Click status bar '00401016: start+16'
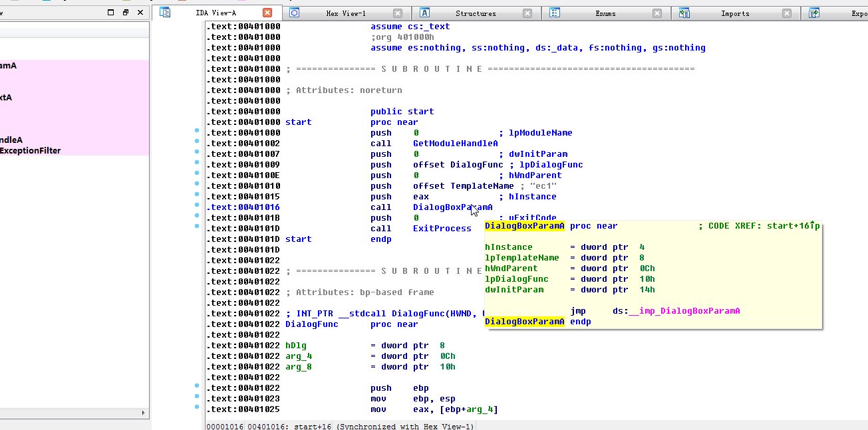This screenshot has height=430, width=868. [x=290, y=426]
